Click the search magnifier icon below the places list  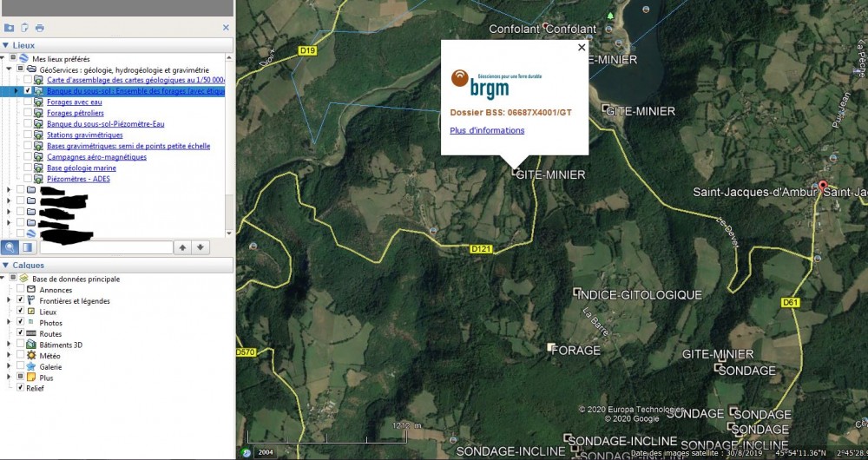(10, 247)
